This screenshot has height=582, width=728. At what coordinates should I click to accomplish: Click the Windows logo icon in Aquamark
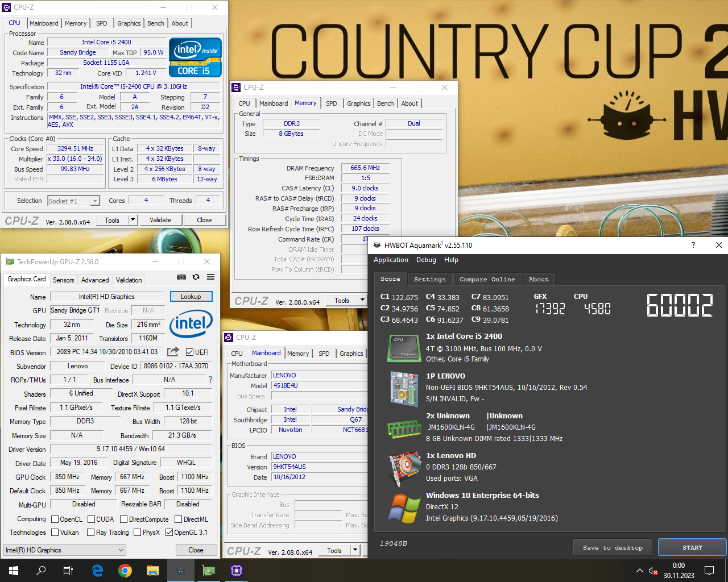pyautogui.click(x=404, y=509)
